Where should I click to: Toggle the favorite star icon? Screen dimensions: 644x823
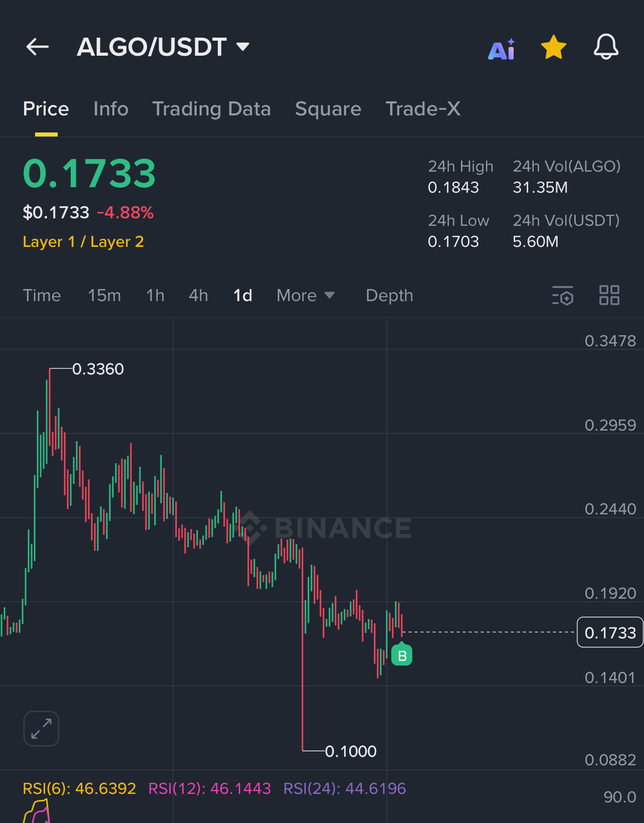[x=554, y=47]
